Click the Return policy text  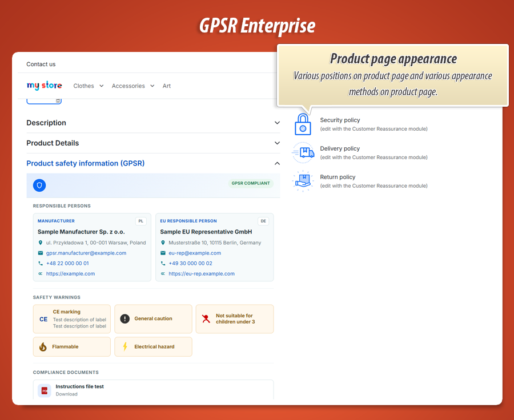pos(338,177)
